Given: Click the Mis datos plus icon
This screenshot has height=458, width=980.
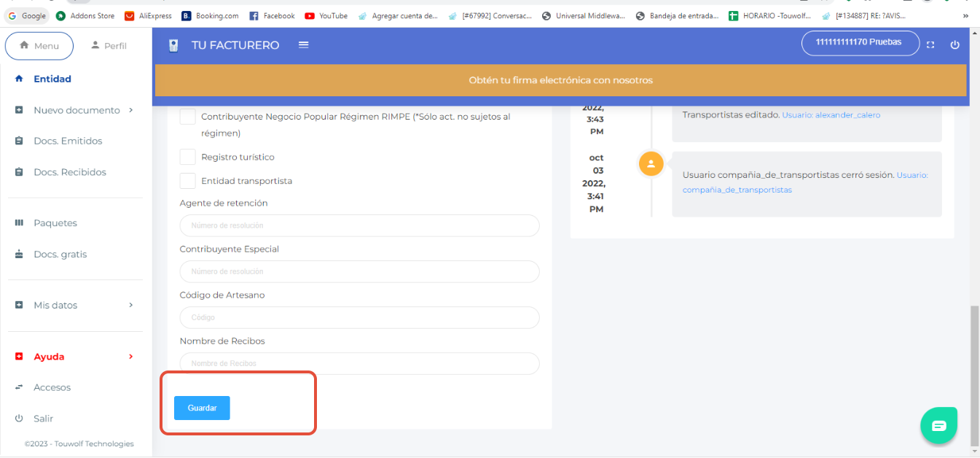Looking at the screenshot, I should (19, 305).
